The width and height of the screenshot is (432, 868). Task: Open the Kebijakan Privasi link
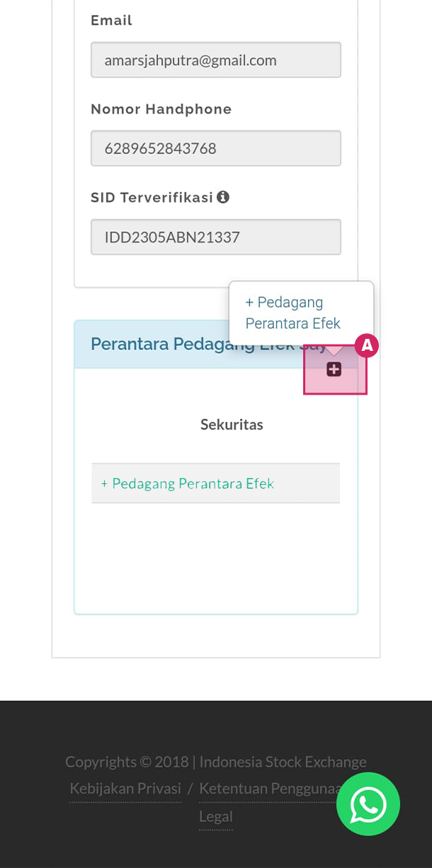tap(125, 788)
